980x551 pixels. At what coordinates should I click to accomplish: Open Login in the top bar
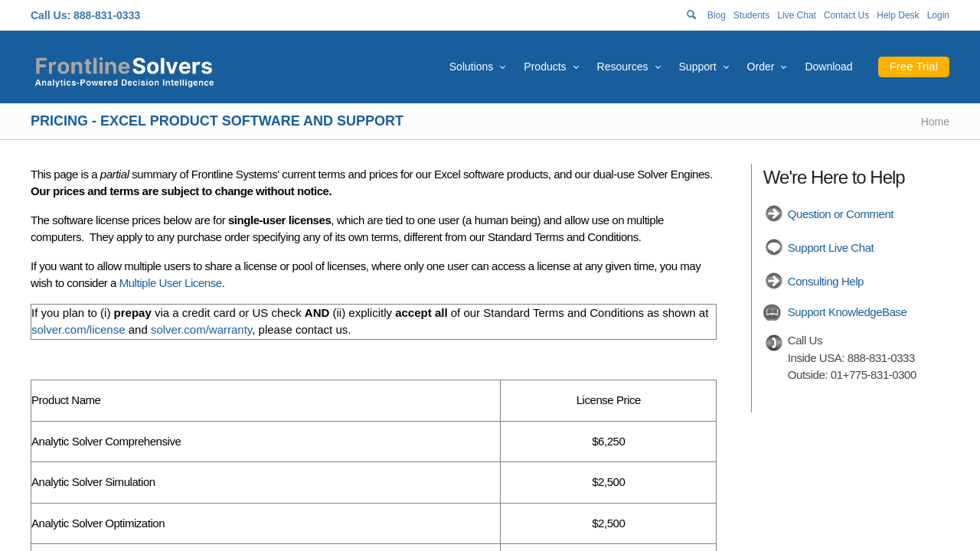[937, 15]
